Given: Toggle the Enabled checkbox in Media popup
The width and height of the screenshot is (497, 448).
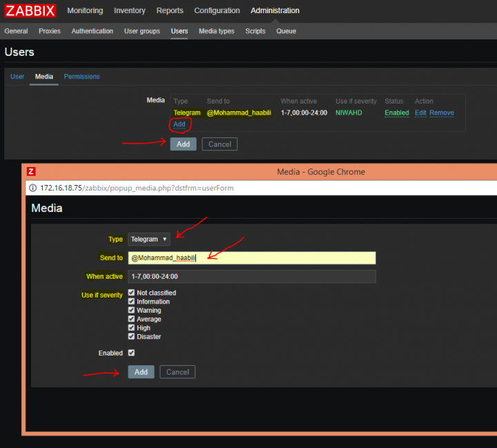Looking at the screenshot, I should click(131, 353).
